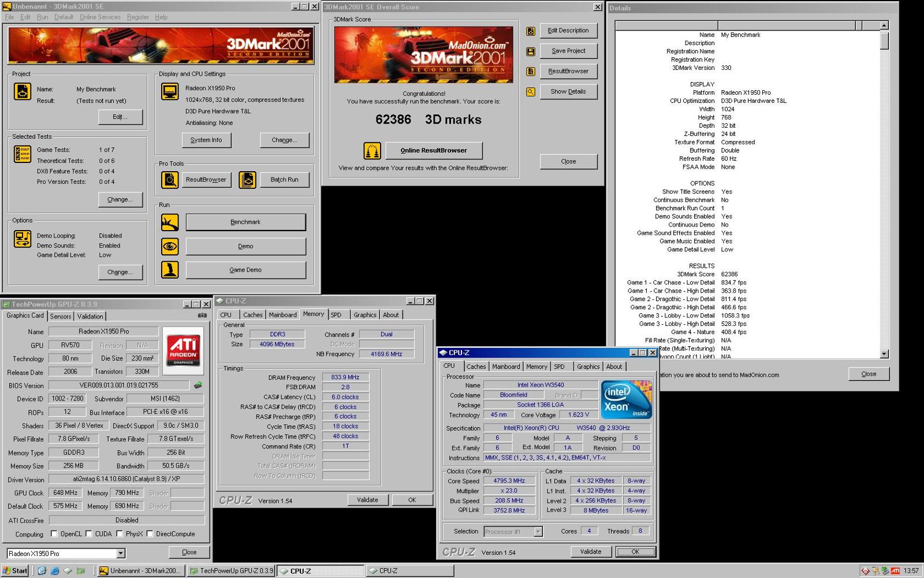Viewport: 924px width, 578px height.
Task: Click the Game Demo button
Action: [245, 270]
